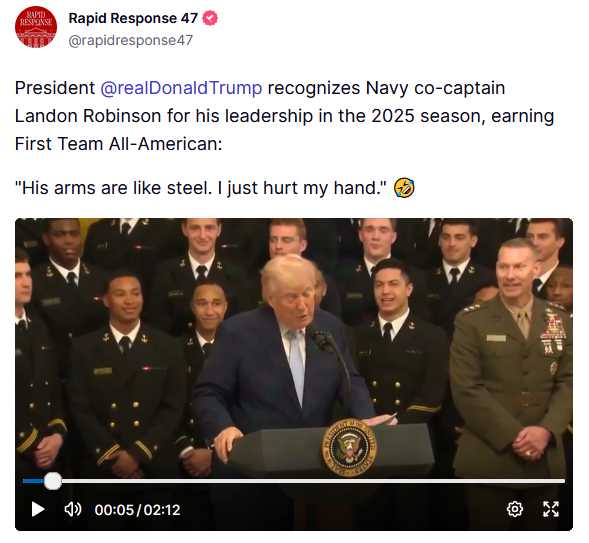Click the video progress slider knob
589x543 pixels.
tap(53, 481)
